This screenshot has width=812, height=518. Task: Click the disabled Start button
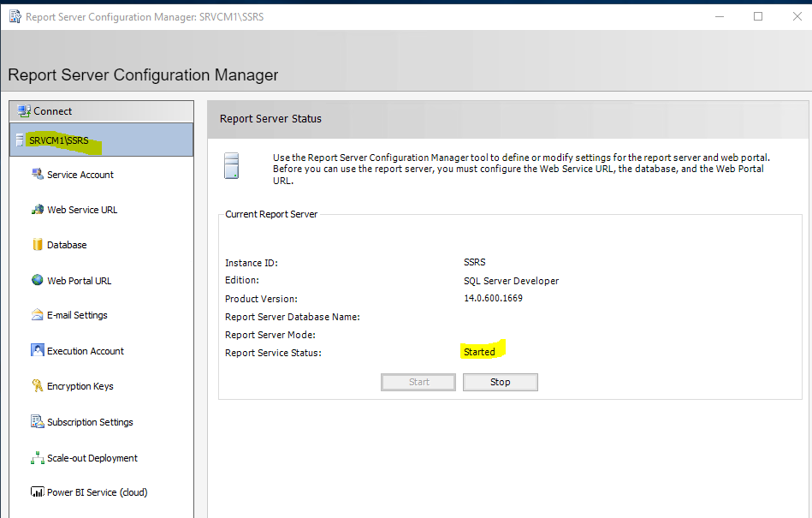418,382
